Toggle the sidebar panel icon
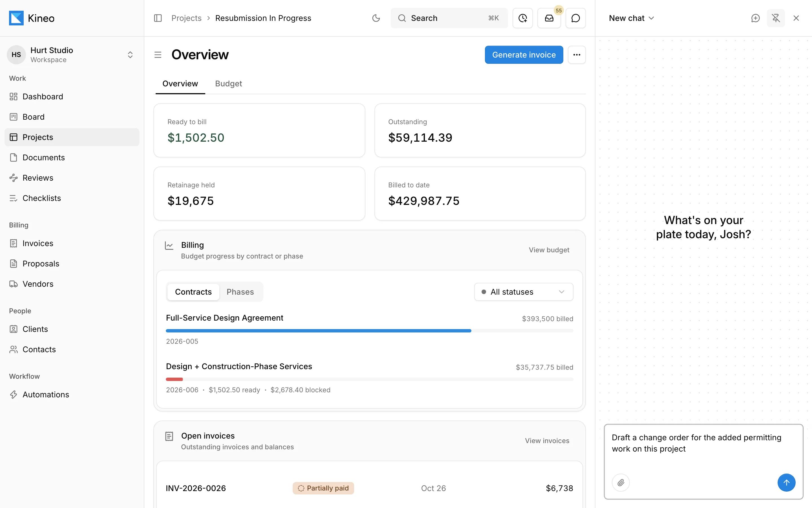This screenshot has height=508, width=812. (158, 18)
